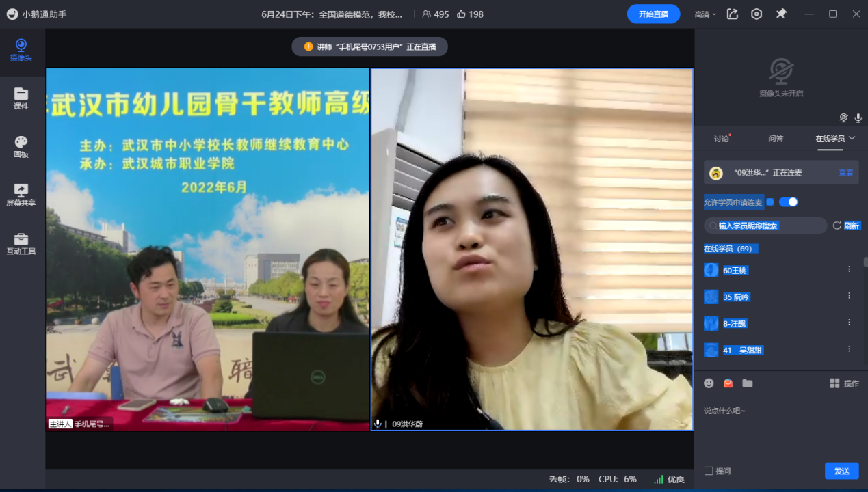
Task: Click the microphone icon under camera preview
Action: pyautogui.click(x=858, y=118)
